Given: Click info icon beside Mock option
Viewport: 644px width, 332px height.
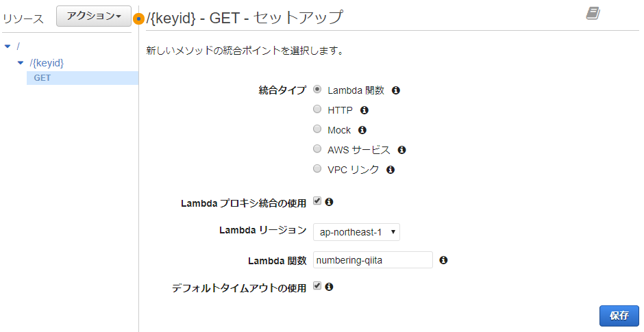Looking at the screenshot, I should click(x=362, y=130).
